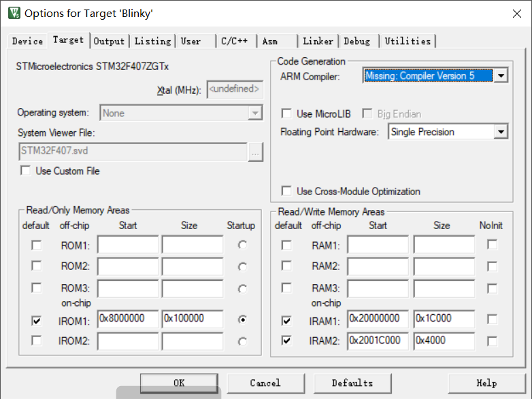Click the RAM1 Start field
The height and width of the screenshot is (399, 532).
(378, 245)
